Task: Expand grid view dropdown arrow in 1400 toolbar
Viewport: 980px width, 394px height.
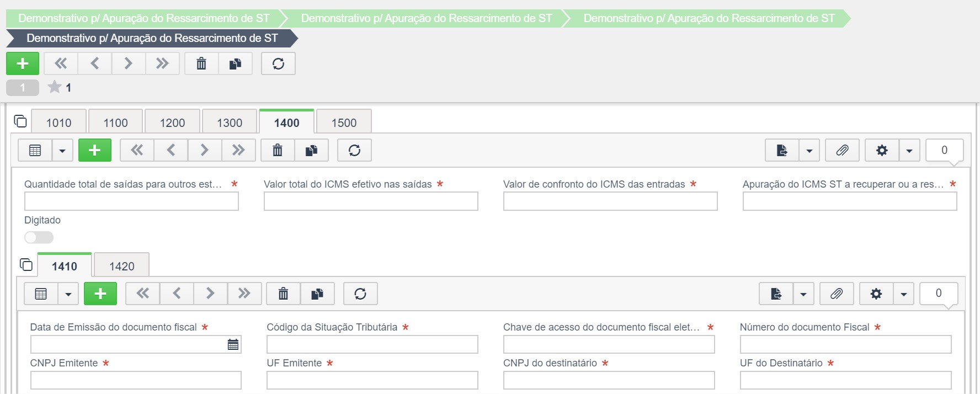Action: [x=62, y=150]
